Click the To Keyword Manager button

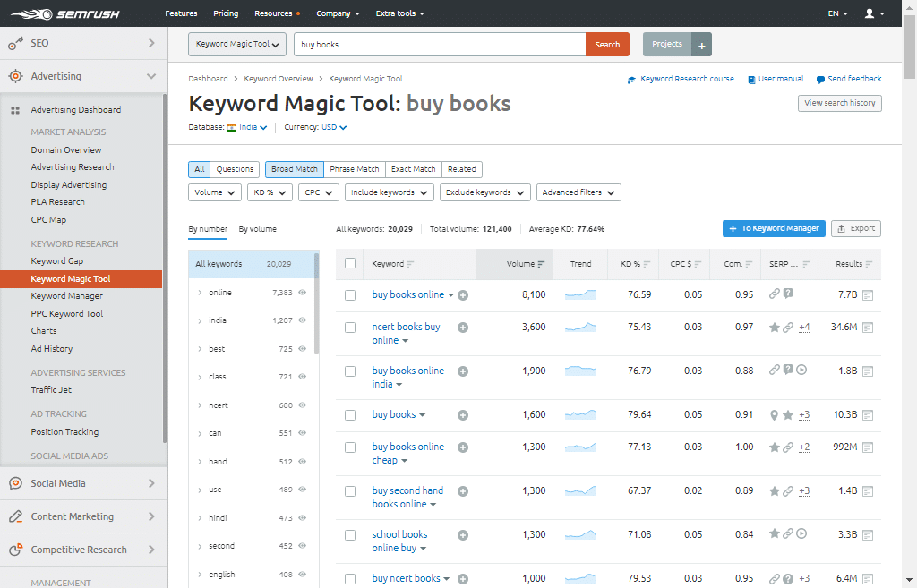[x=774, y=228]
